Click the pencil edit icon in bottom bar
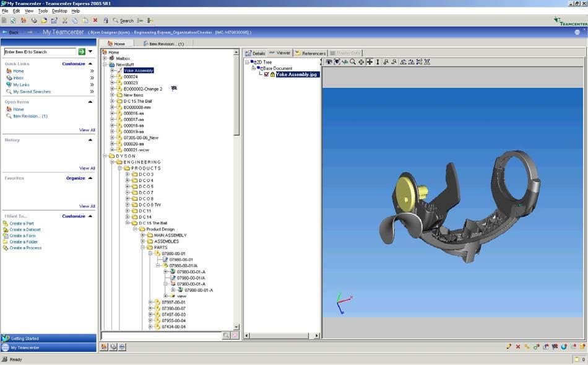This screenshot has width=588, height=365. click(509, 346)
